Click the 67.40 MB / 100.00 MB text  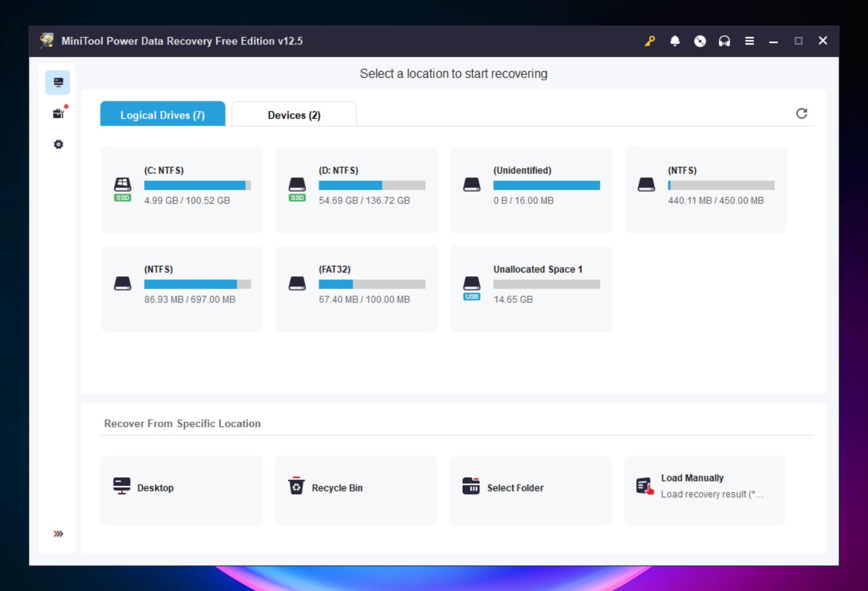coord(364,299)
